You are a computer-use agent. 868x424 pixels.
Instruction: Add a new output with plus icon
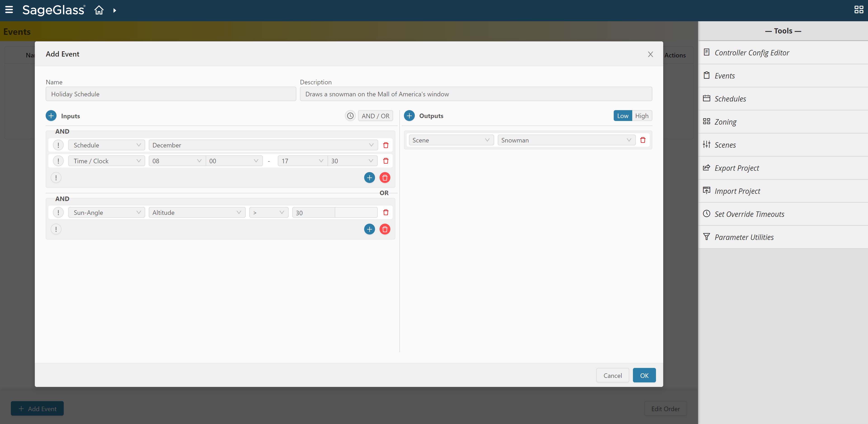click(409, 116)
